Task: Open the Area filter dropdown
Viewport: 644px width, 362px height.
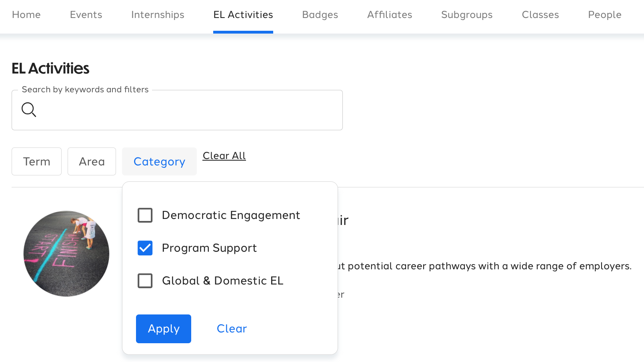Action: tap(92, 161)
